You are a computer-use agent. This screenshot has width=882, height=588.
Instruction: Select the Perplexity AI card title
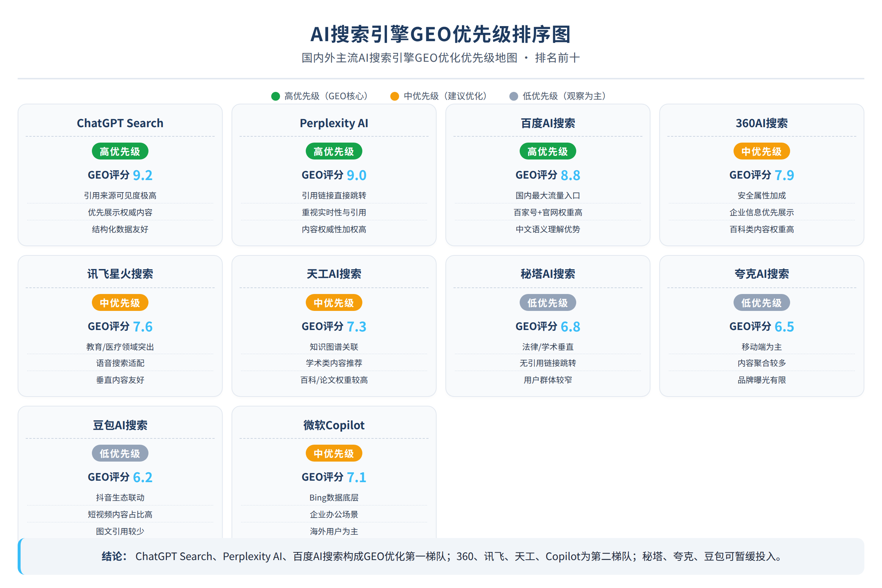point(334,123)
